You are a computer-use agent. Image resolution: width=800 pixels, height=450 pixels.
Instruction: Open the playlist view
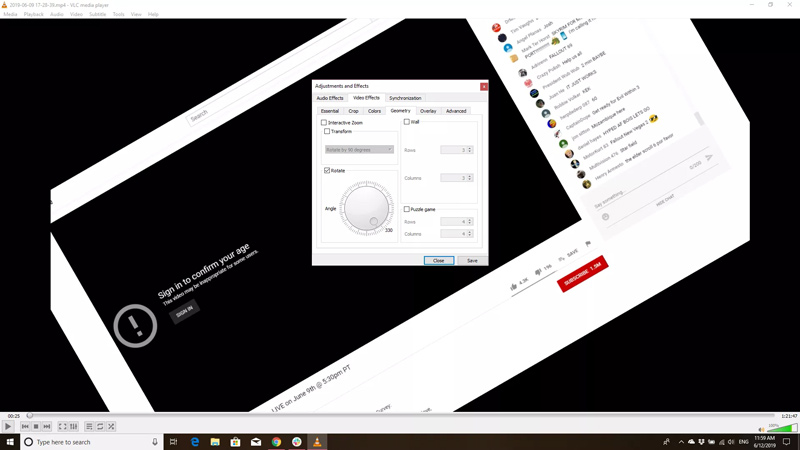89,427
